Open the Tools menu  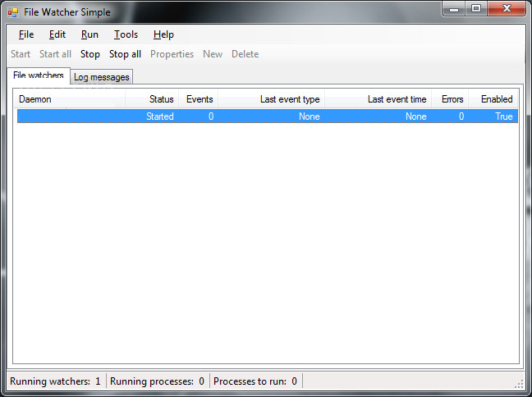(126, 34)
